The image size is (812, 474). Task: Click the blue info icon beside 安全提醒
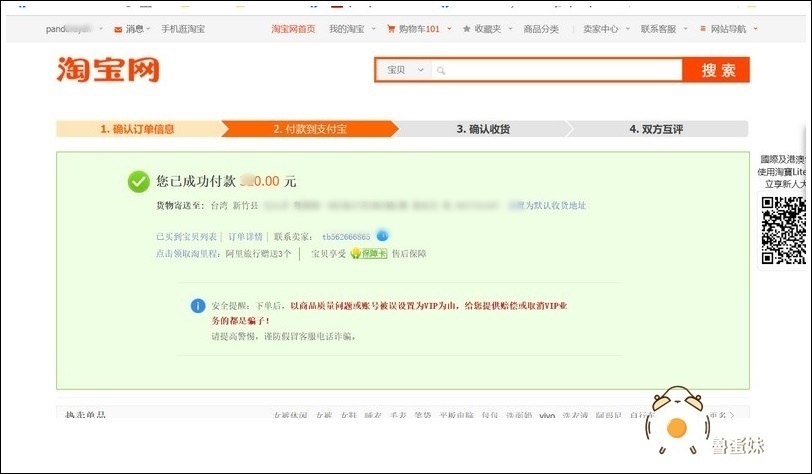(x=198, y=306)
